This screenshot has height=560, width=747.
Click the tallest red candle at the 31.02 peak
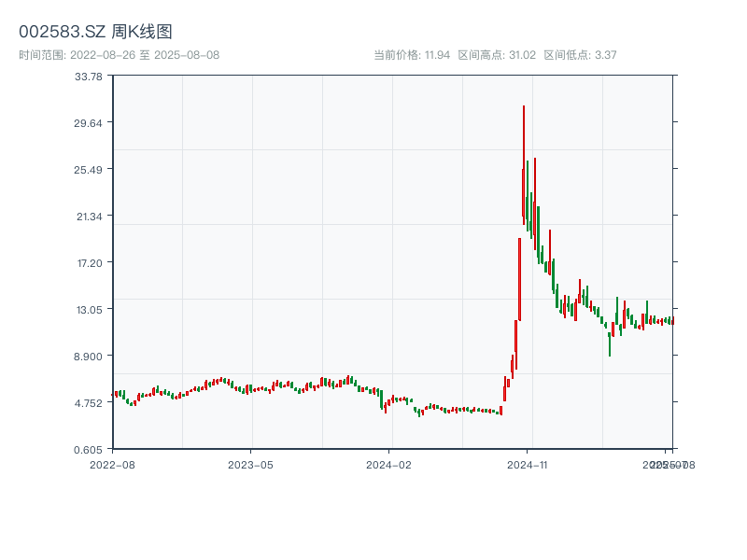pos(524,165)
